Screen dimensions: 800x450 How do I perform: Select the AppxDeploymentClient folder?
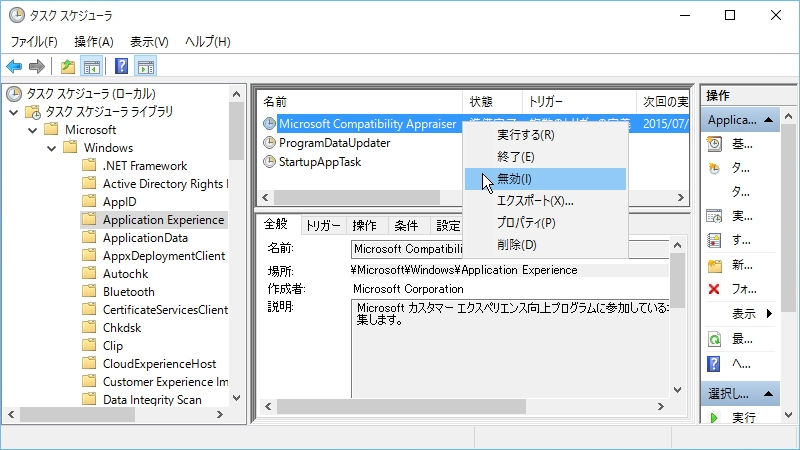(164, 256)
